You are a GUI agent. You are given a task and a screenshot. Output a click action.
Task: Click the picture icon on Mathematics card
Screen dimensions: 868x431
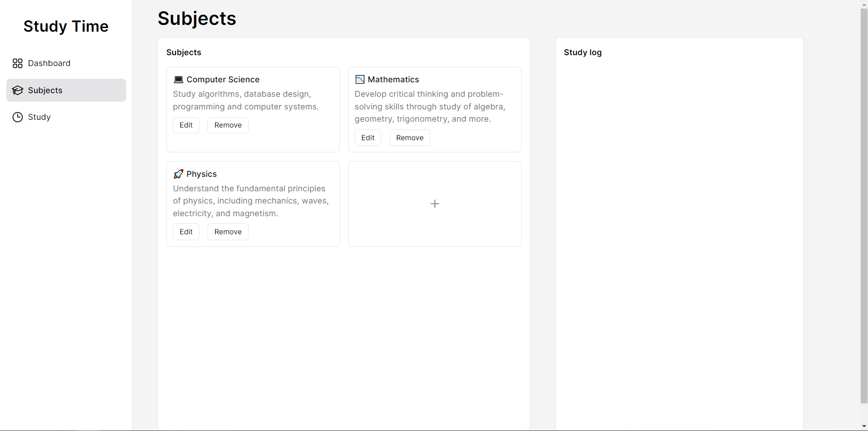[x=360, y=79]
